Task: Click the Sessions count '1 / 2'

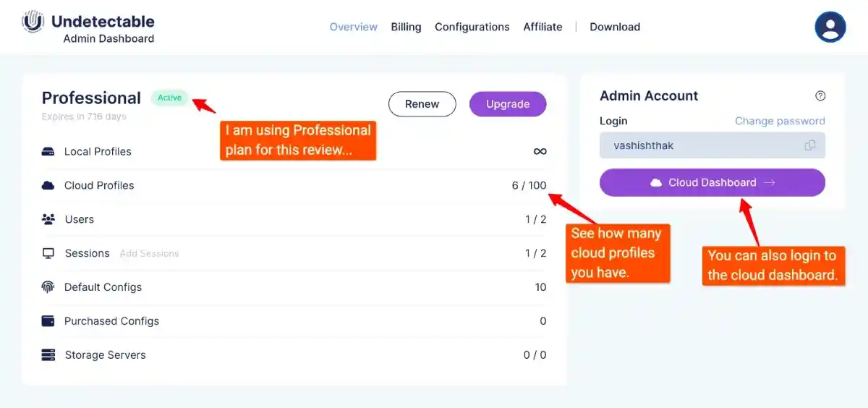Action: click(x=536, y=253)
